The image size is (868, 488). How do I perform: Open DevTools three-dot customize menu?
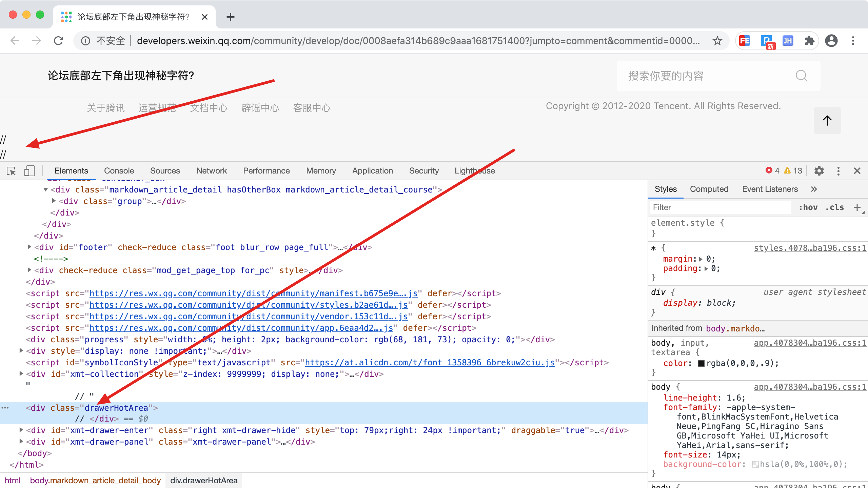838,171
